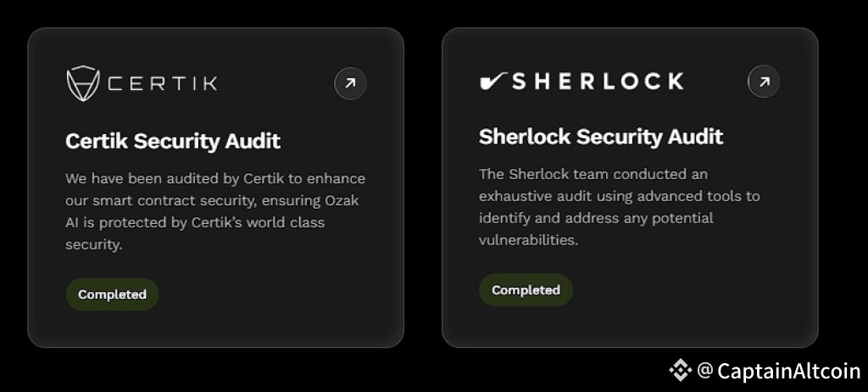Click the Sherlock pipe logo icon

coord(493,81)
